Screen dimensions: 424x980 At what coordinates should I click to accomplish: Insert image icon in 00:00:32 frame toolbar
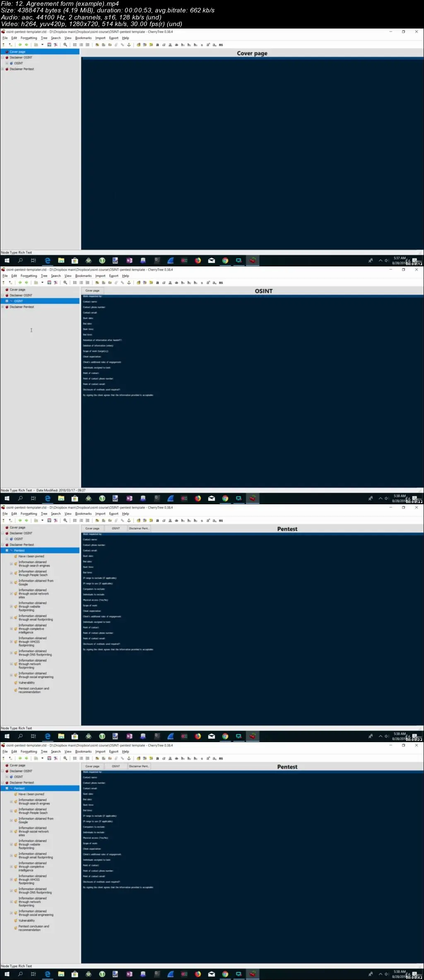[97, 520]
